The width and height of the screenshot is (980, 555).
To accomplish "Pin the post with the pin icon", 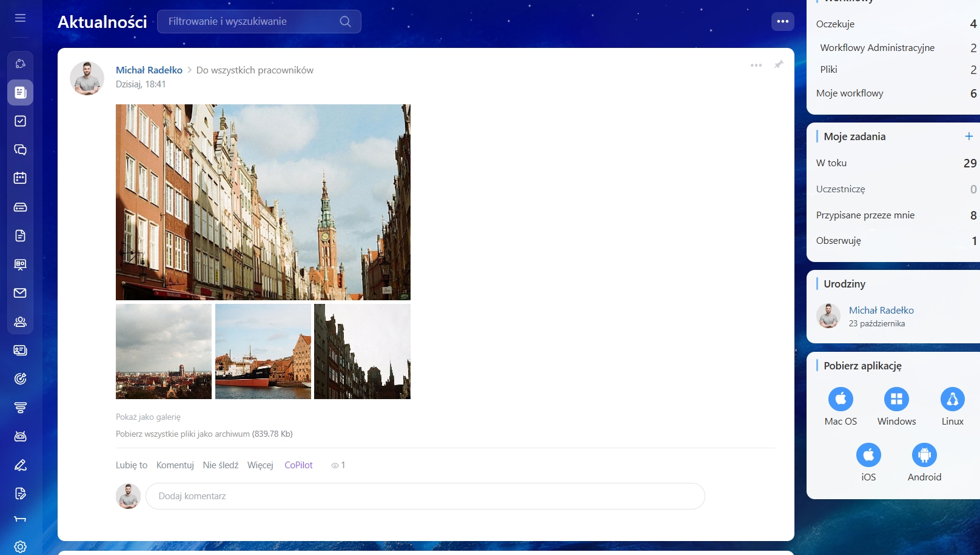I will coord(779,65).
